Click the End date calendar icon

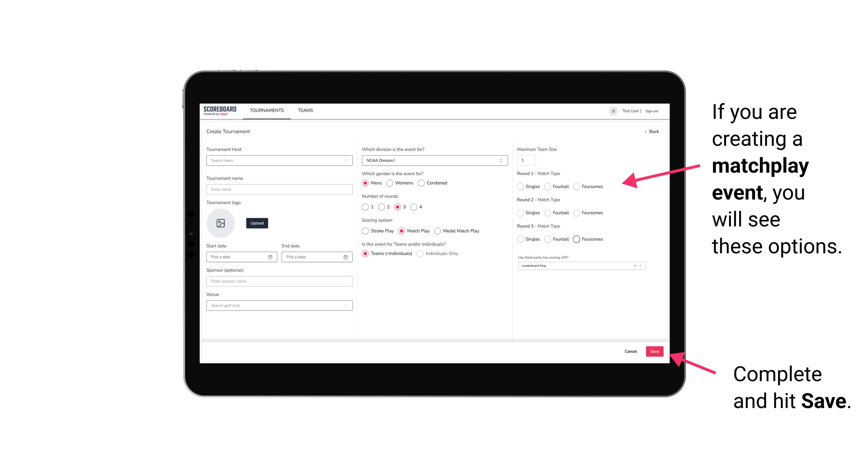point(345,257)
